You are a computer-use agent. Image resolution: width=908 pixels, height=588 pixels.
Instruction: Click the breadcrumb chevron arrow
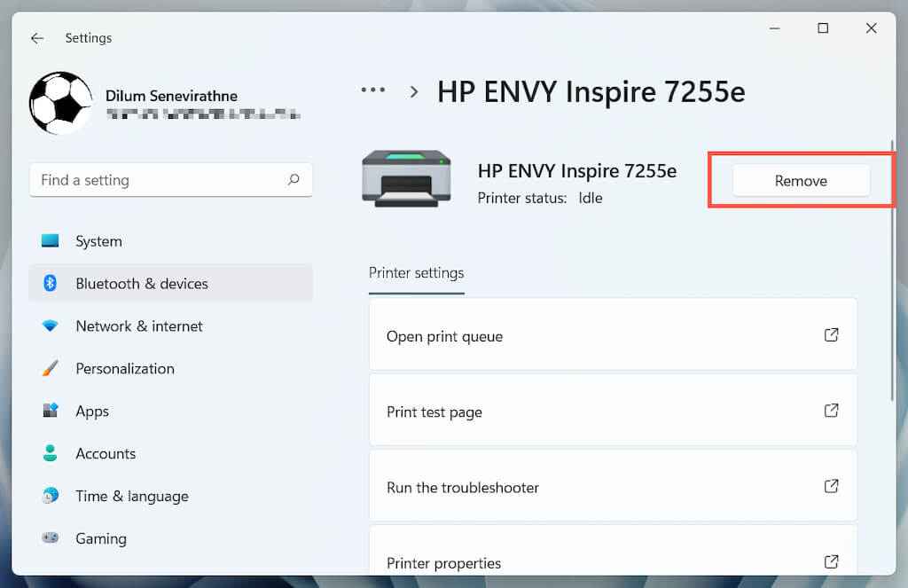(x=413, y=91)
